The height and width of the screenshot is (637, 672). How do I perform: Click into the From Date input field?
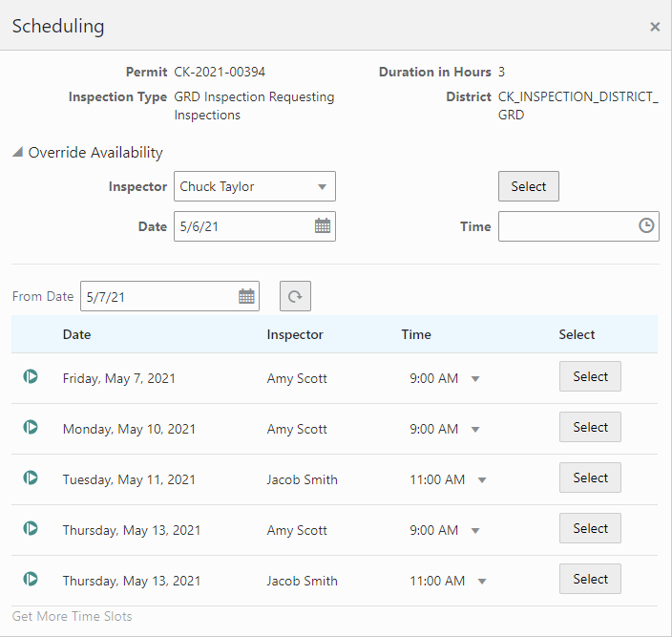(158, 296)
